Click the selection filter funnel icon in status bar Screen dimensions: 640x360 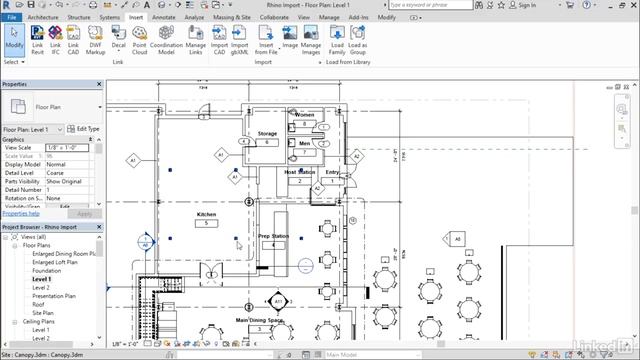(x=605, y=355)
